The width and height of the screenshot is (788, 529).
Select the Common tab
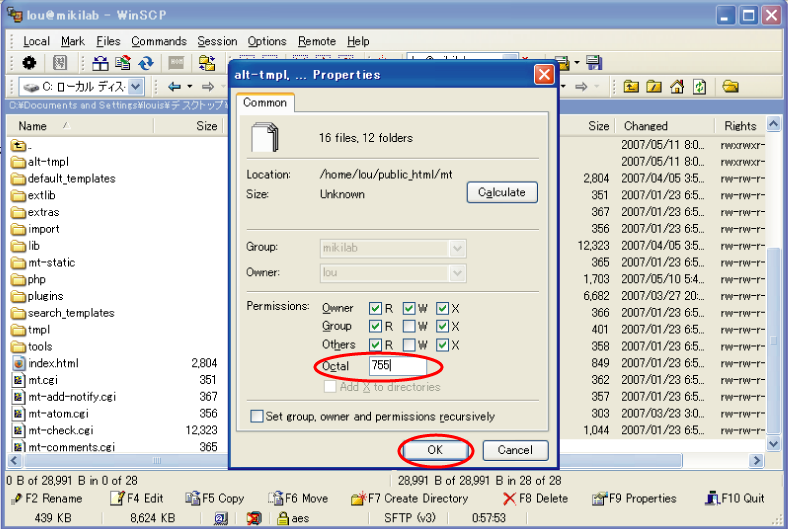265,102
